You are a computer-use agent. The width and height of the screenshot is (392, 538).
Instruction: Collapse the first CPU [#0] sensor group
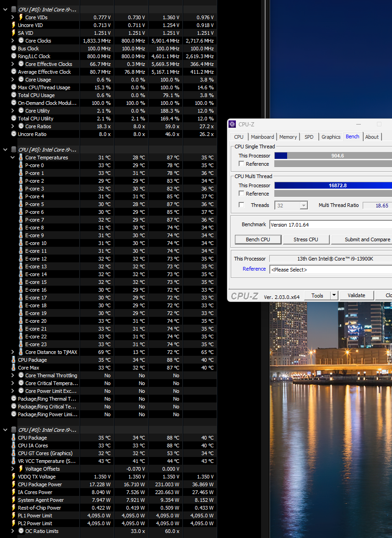[5, 10]
